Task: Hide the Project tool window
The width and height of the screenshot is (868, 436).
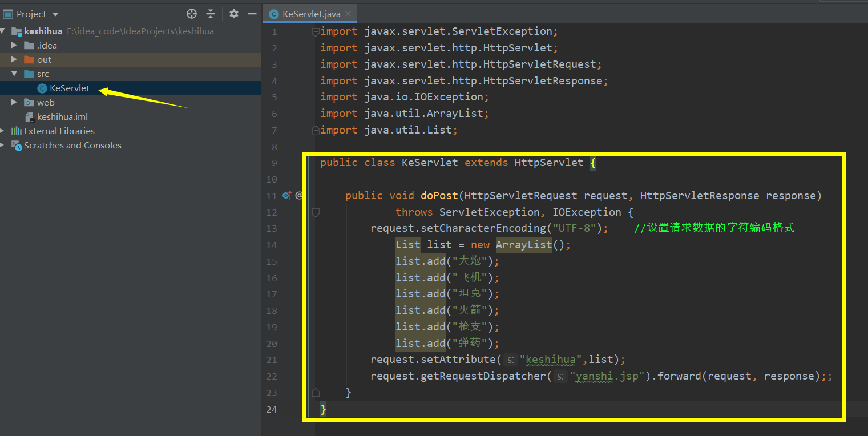Action: click(252, 14)
